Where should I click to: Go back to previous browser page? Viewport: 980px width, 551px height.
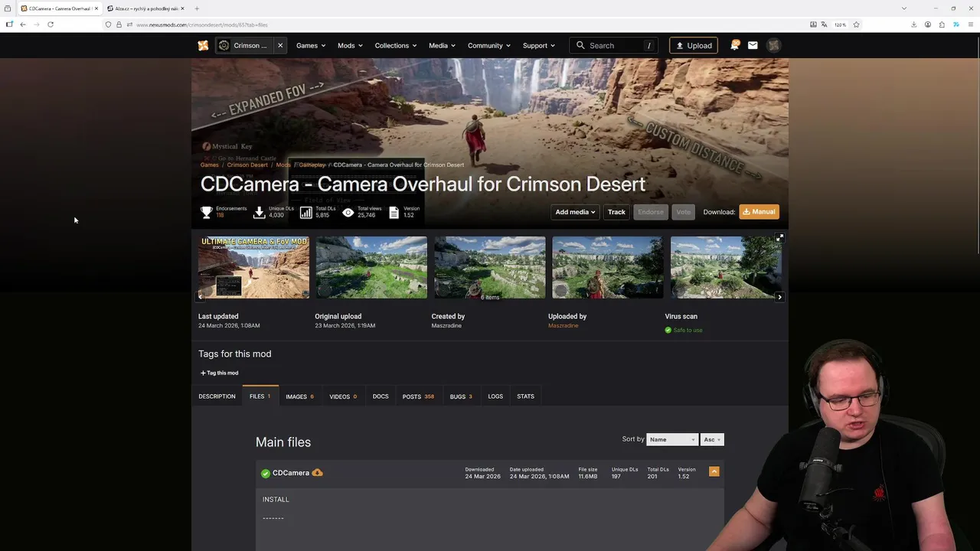pyautogui.click(x=23, y=24)
